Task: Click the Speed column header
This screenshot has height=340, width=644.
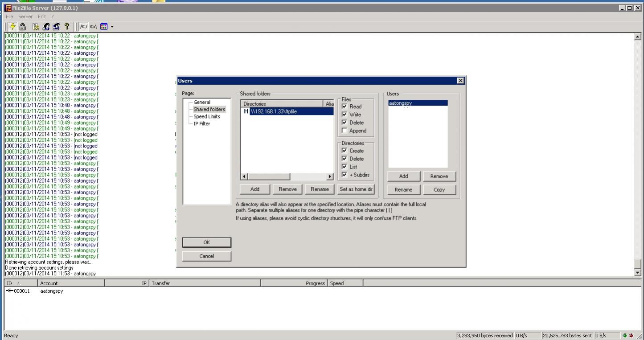Action: [345, 283]
